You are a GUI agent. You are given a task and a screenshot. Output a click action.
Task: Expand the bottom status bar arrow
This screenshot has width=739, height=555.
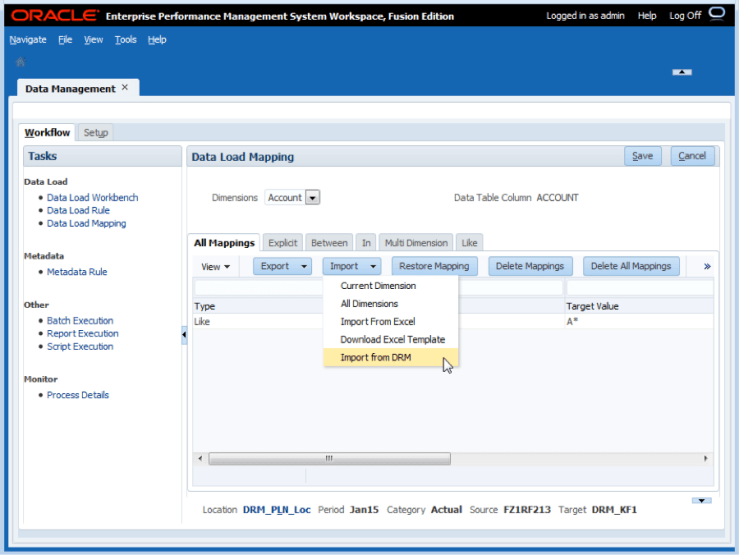tap(701, 500)
